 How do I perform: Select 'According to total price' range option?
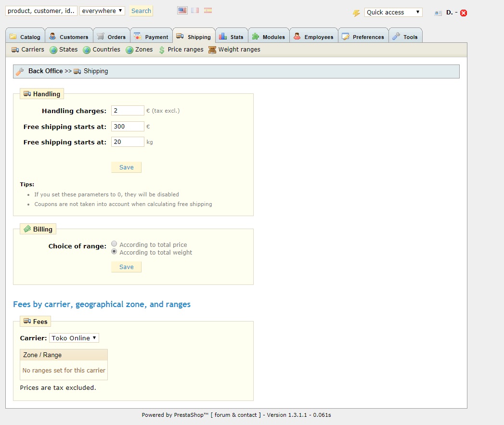click(x=114, y=244)
